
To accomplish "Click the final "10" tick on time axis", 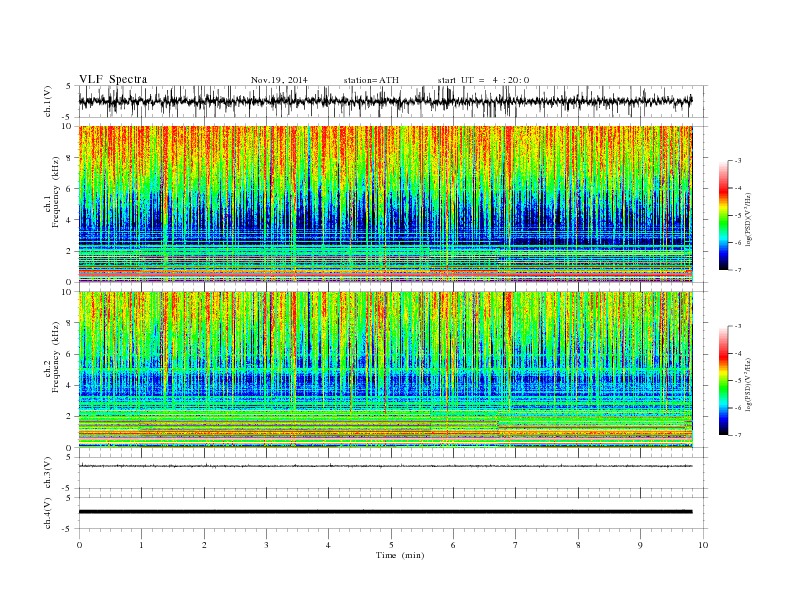I will [x=703, y=545].
